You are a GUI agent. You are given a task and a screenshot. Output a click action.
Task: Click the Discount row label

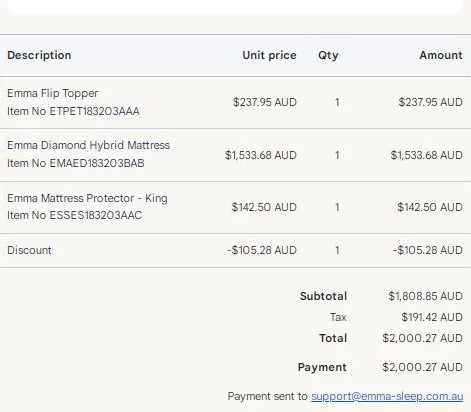29,250
